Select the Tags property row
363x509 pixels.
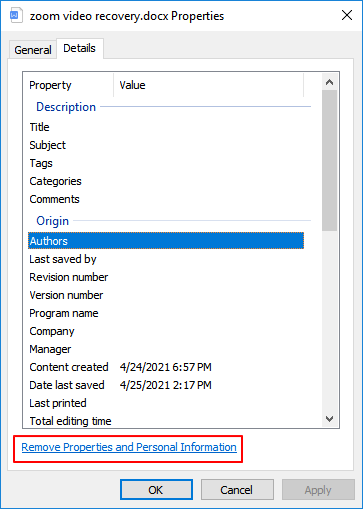166,163
